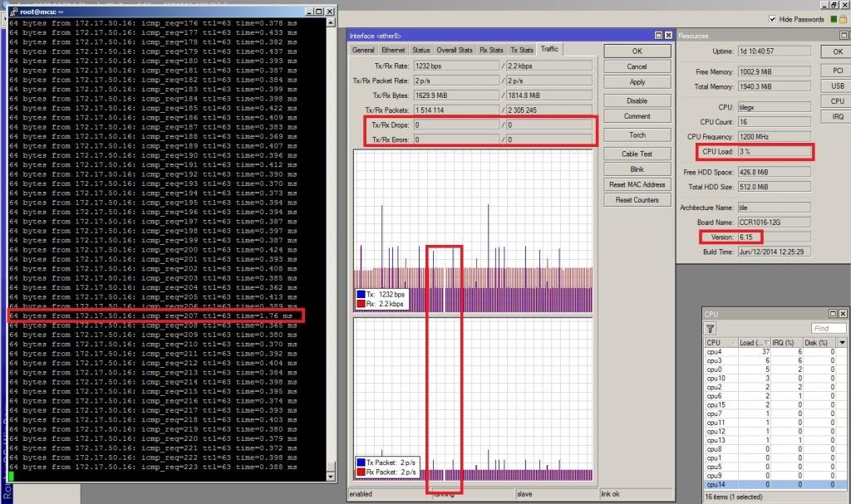The width and height of the screenshot is (851, 504).
Task: Click the blue Tx Packet legend swatch
Action: click(x=361, y=462)
